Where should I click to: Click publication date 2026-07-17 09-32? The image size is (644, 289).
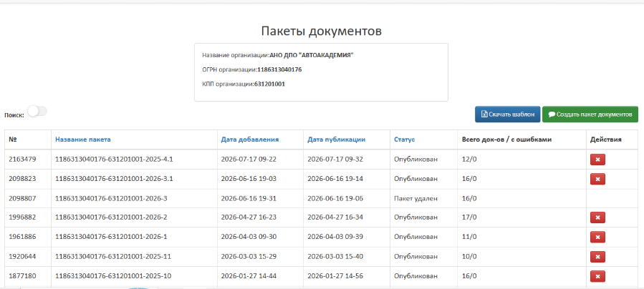[x=335, y=160]
